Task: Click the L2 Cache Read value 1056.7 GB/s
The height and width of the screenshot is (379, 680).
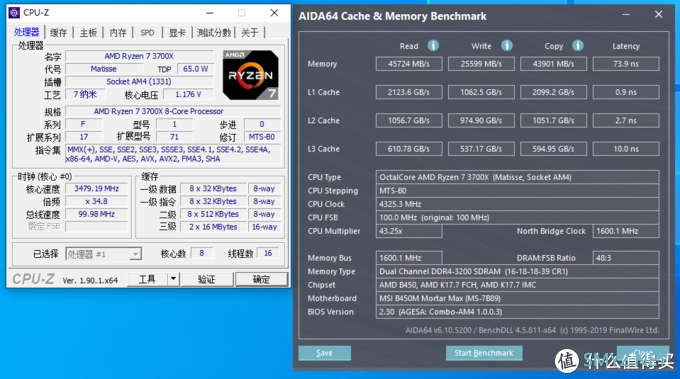Action: click(409, 121)
